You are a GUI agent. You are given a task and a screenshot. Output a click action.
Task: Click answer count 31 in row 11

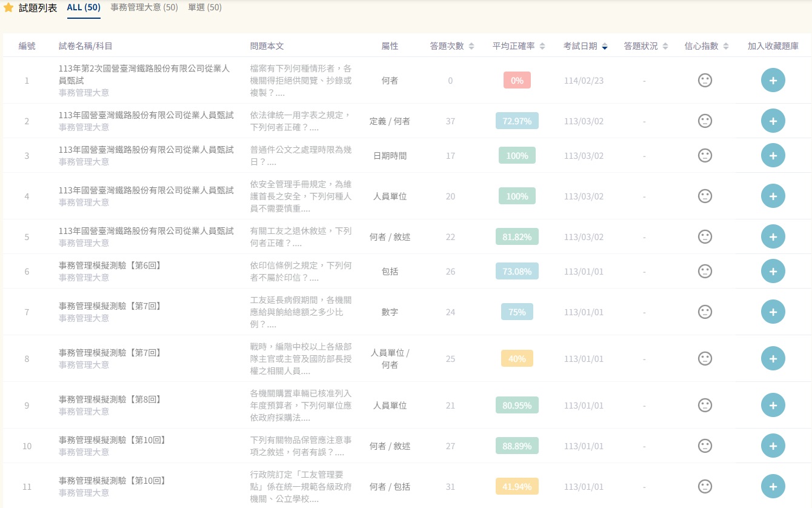tap(450, 487)
